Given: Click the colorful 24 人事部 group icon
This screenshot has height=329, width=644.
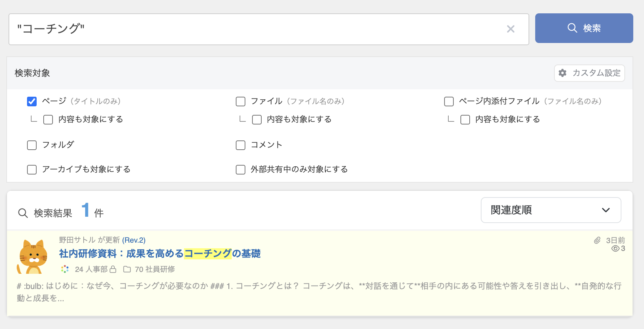Looking at the screenshot, I should tap(65, 269).
